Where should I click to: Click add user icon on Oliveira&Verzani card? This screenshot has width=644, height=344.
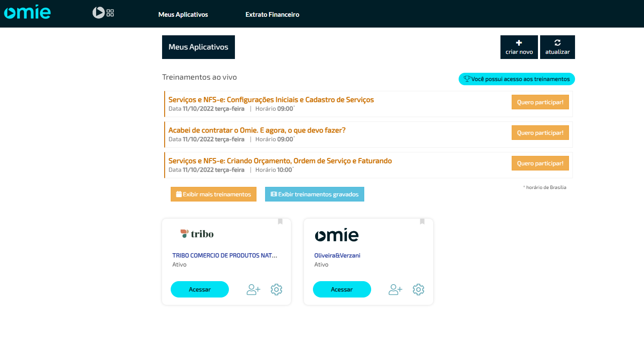click(x=395, y=289)
